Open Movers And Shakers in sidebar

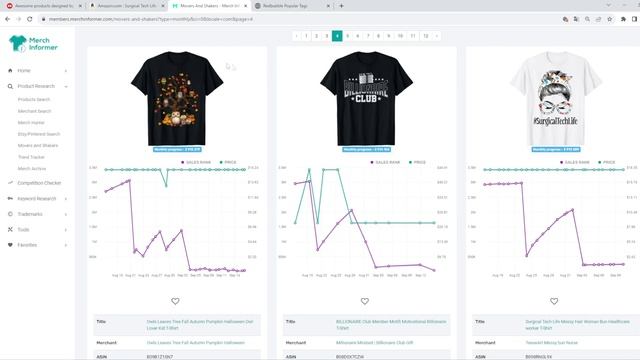click(x=38, y=145)
